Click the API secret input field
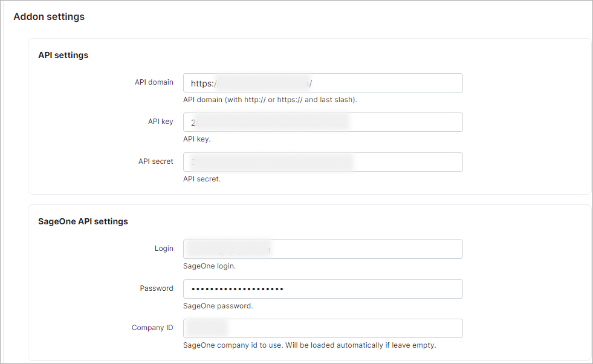Viewport: 593px width, 364px height. (323, 161)
